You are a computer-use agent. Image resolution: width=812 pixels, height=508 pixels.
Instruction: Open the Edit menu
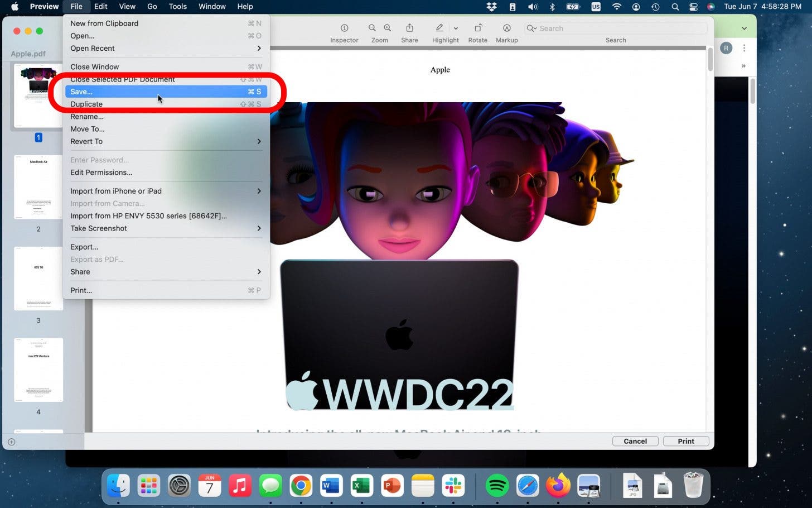click(101, 7)
